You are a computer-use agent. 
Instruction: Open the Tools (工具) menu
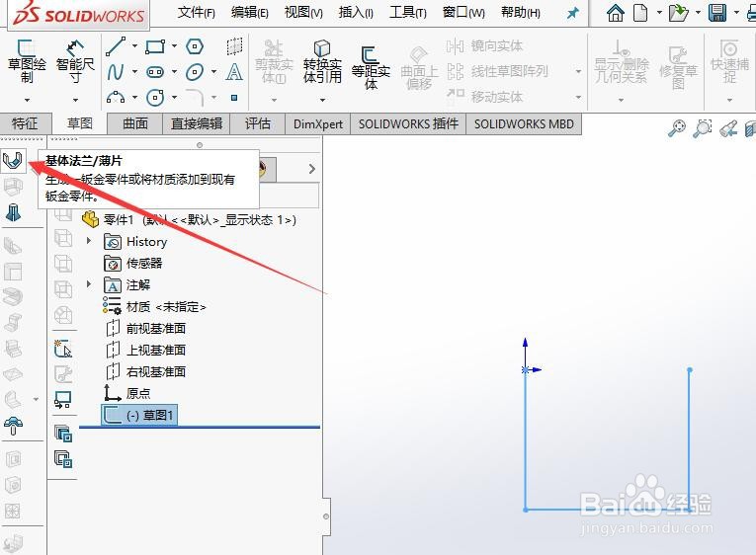pyautogui.click(x=408, y=13)
